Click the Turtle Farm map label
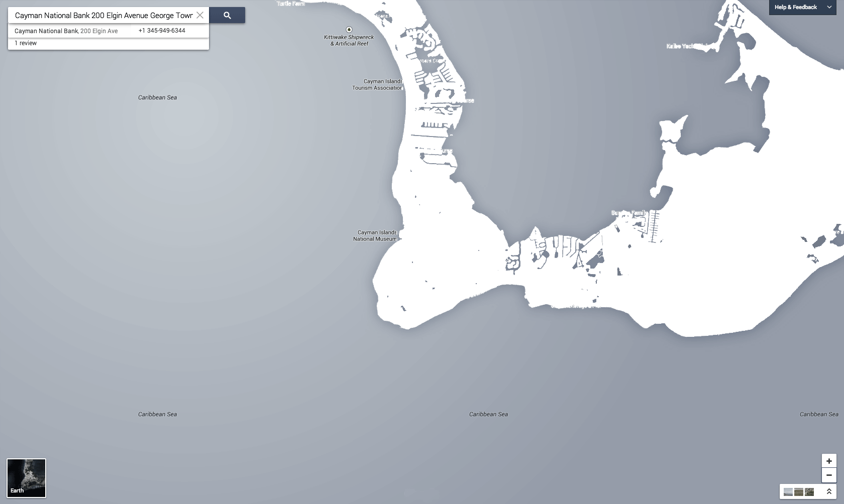Image resolution: width=844 pixels, height=504 pixels. (291, 4)
